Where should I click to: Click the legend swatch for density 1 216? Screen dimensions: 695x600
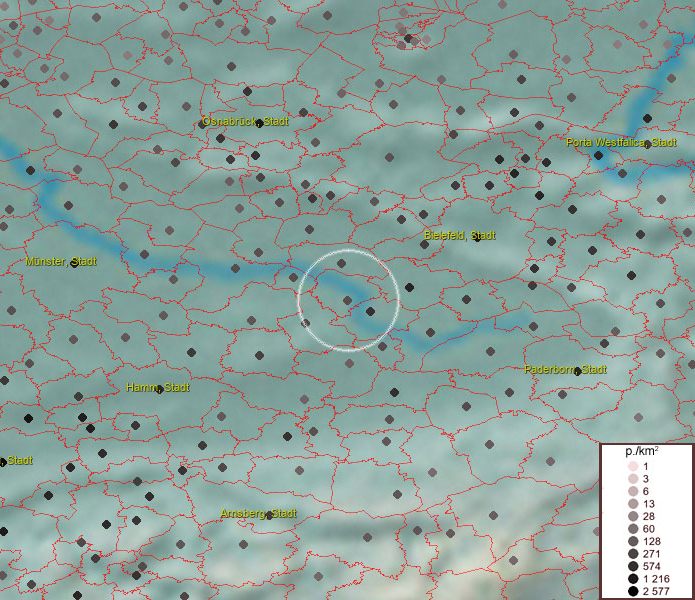pos(633,579)
